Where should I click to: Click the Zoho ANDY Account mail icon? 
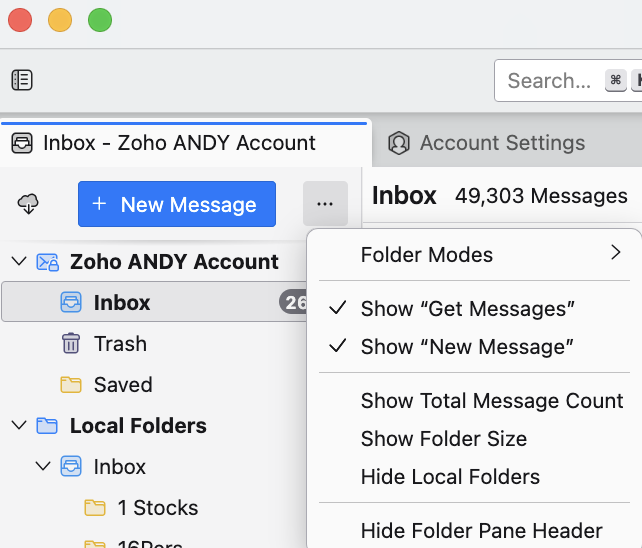(x=47, y=262)
